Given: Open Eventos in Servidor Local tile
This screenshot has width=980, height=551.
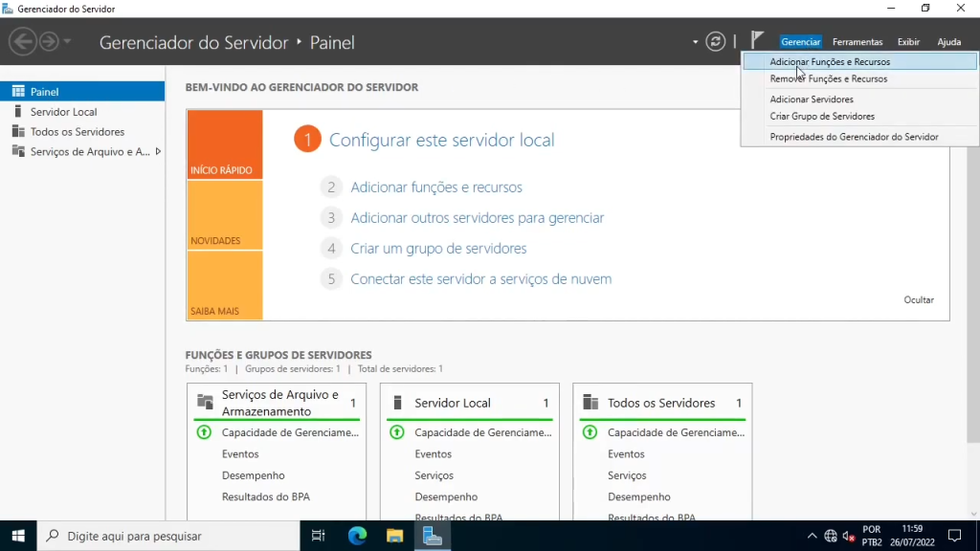Looking at the screenshot, I should pyautogui.click(x=434, y=454).
